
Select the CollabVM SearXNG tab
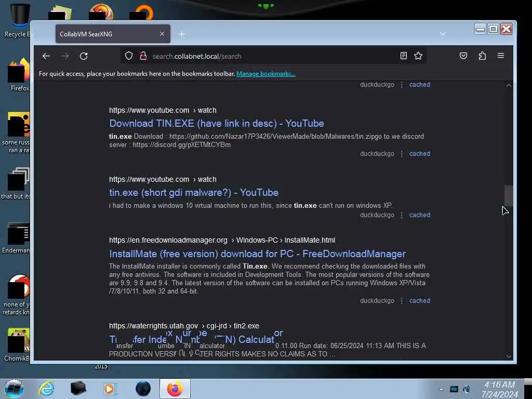coord(113,34)
